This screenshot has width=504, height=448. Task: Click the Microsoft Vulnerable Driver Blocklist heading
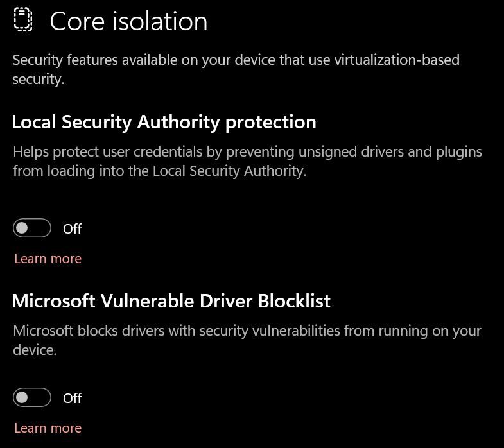(171, 301)
